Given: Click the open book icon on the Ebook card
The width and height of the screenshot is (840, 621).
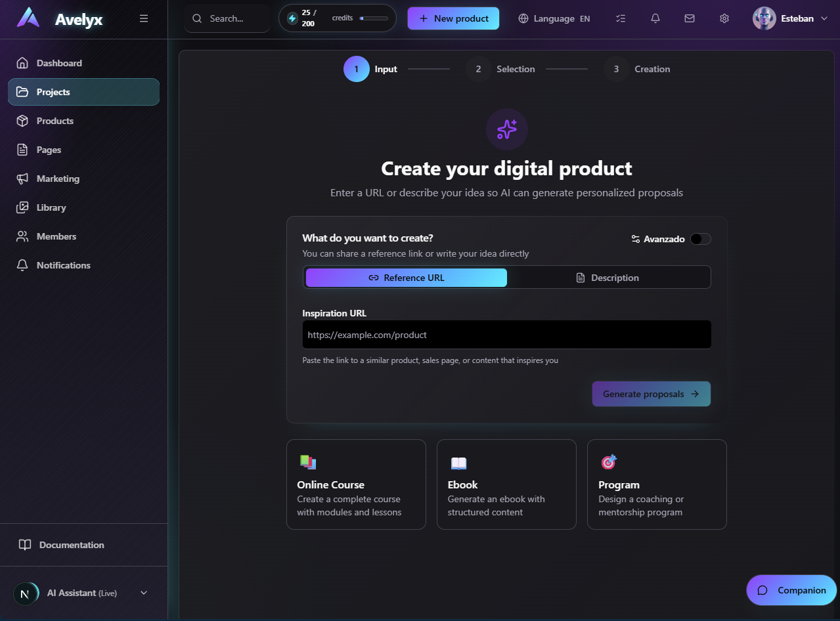Looking at the screenshot, I should pyautogui.click(x=458, y=462).
